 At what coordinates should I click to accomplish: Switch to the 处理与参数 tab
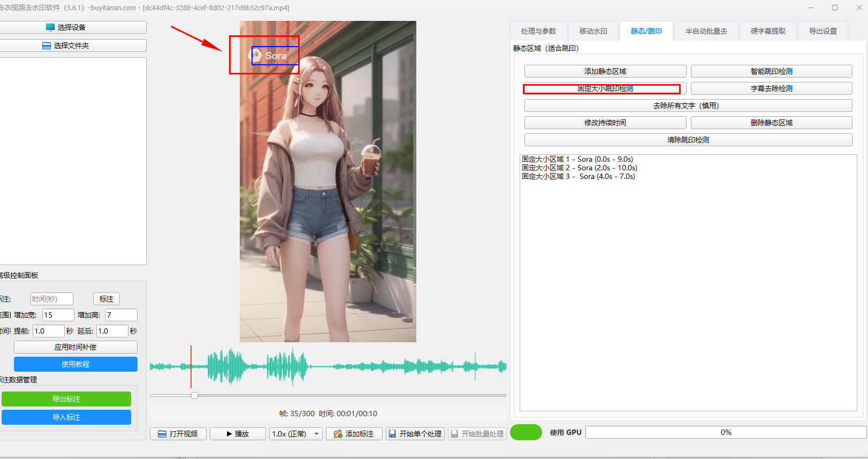point(538,31)
